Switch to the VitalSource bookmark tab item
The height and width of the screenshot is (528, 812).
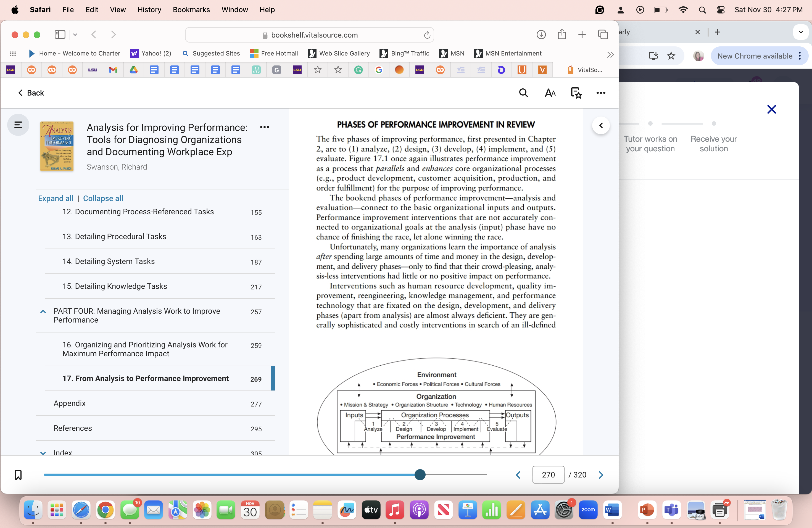[x=586, y=70]
